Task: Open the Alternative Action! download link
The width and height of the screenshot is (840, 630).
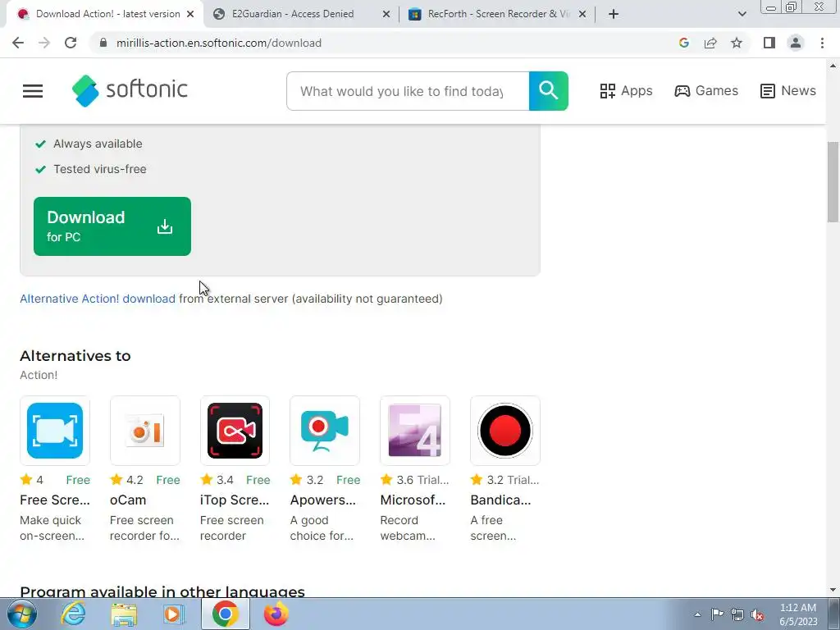Action: pos(98,299)
